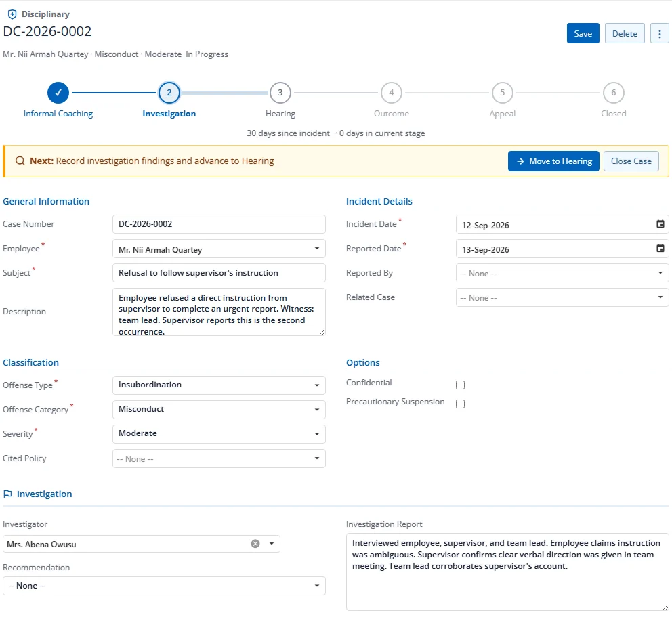Tick the Confidential checkbox

(x=460, y=385)
